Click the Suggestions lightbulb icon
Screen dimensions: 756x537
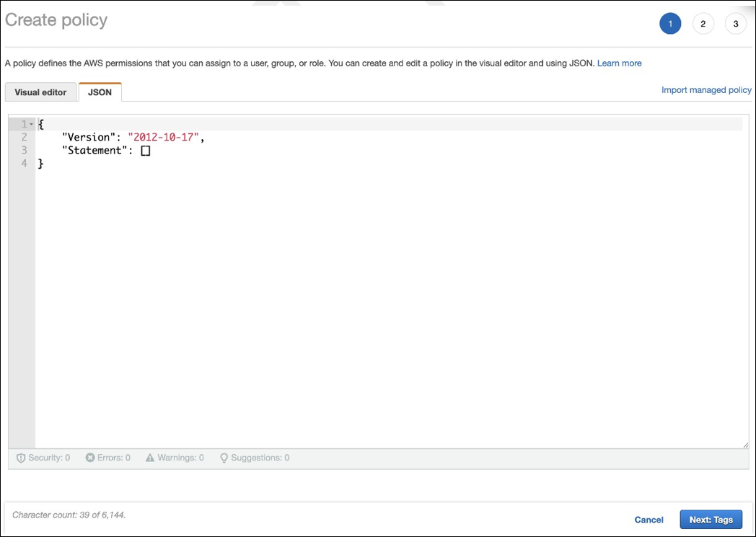pyautogui.click(x=224, y=458)
